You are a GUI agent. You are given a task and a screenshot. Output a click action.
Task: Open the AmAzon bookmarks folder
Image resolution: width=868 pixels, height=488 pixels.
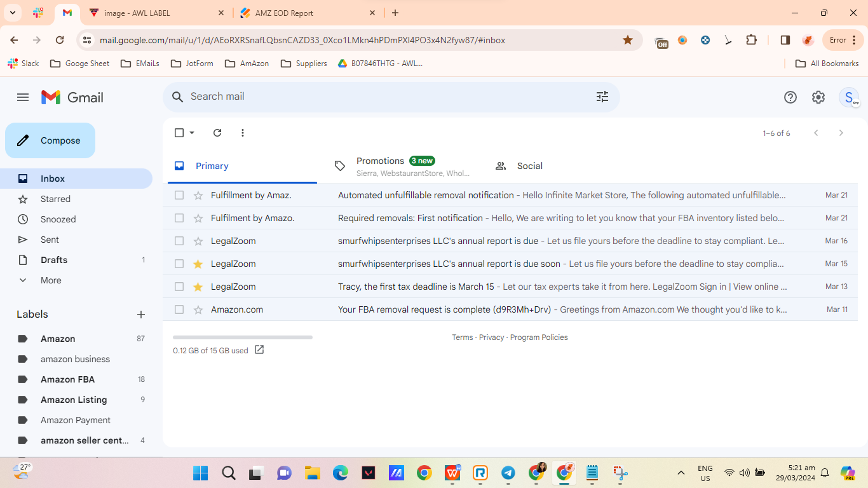tap(247, 64)
